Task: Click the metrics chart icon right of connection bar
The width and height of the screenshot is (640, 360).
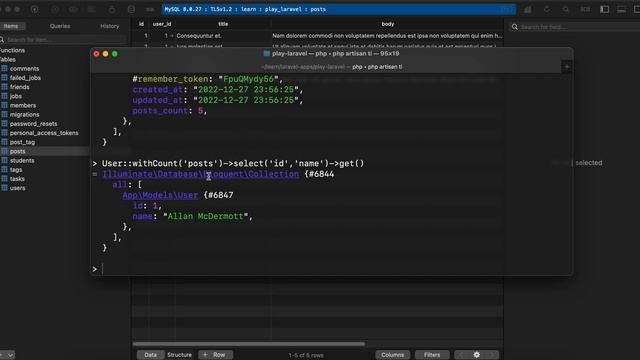Action: pos(528,9)
